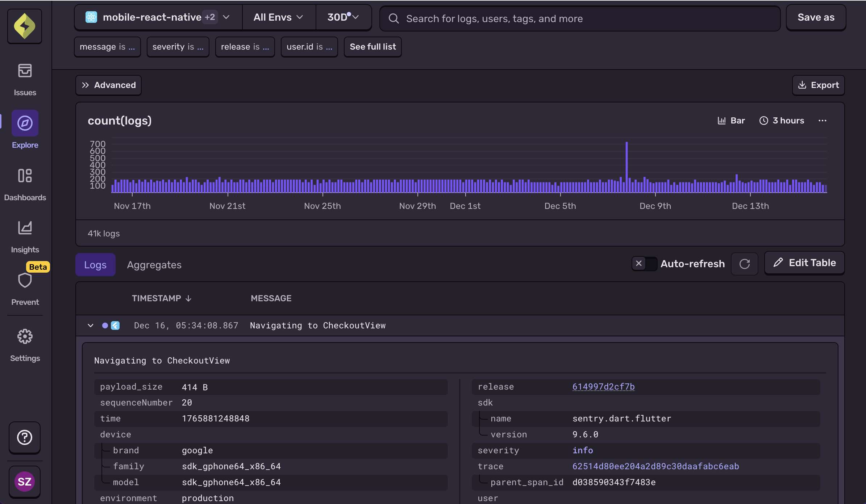Collapse the Navigating to CheckoutView log entry
Viewport: 866px width, 504px height.
[91, 325]
